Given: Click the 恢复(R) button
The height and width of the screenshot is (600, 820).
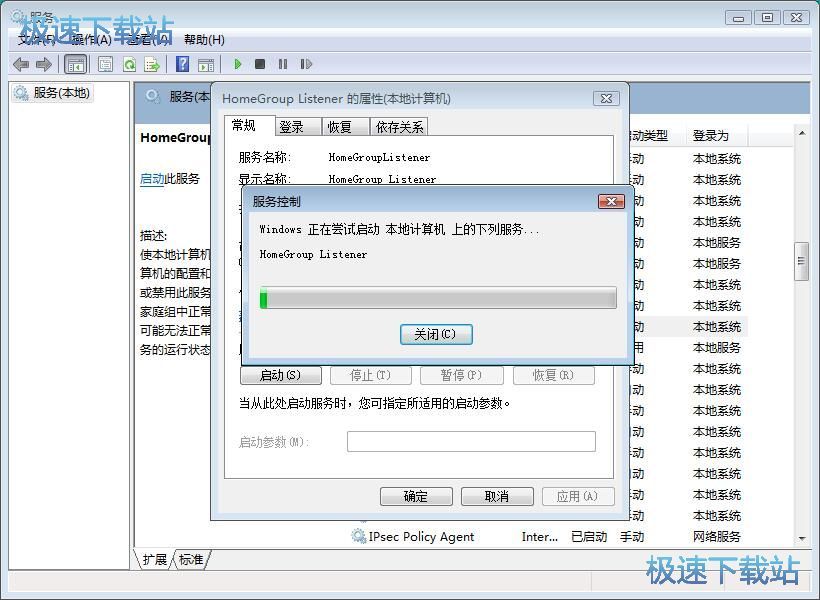Looking at the screenshot, I should [x=553, y=375].
